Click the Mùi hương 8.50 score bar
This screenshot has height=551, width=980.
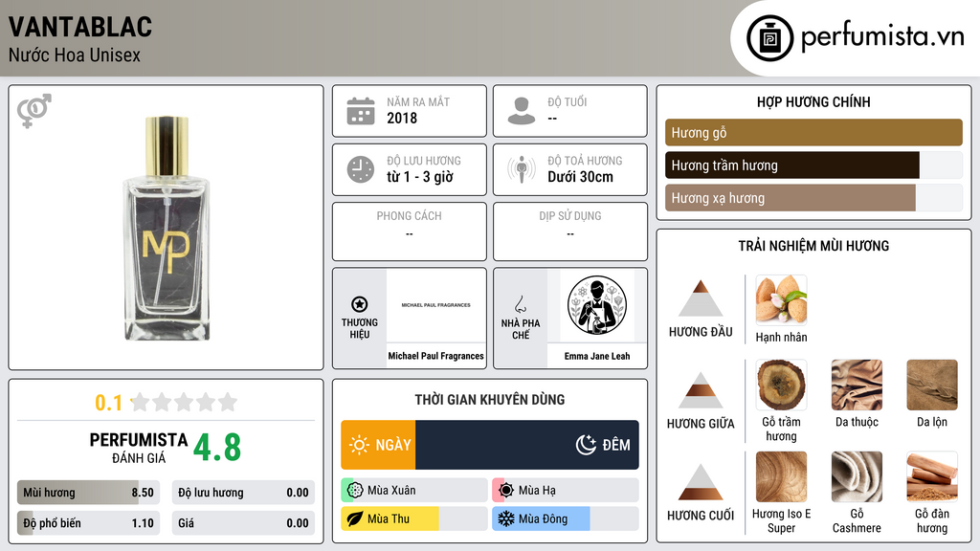point(89,493)
